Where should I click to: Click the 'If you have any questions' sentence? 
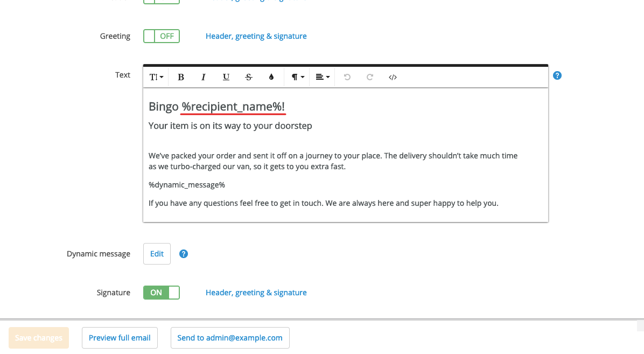[x=323, y=203]
